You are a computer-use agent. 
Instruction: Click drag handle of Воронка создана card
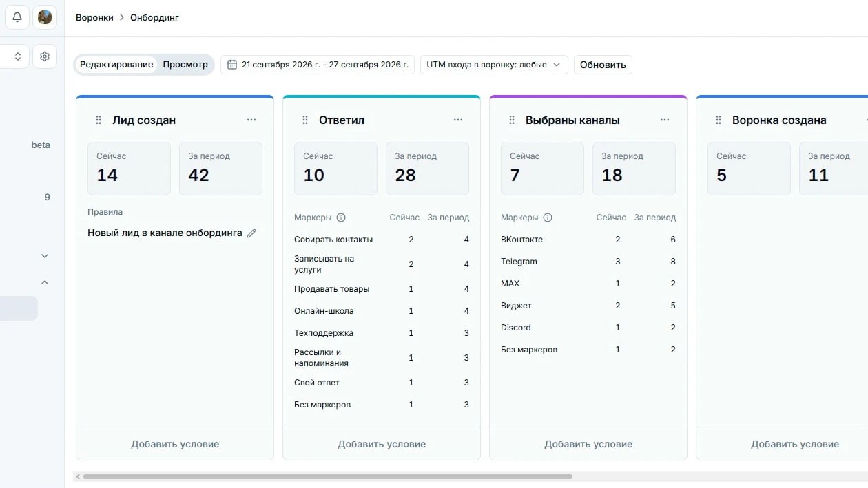(x=718, y=120)
